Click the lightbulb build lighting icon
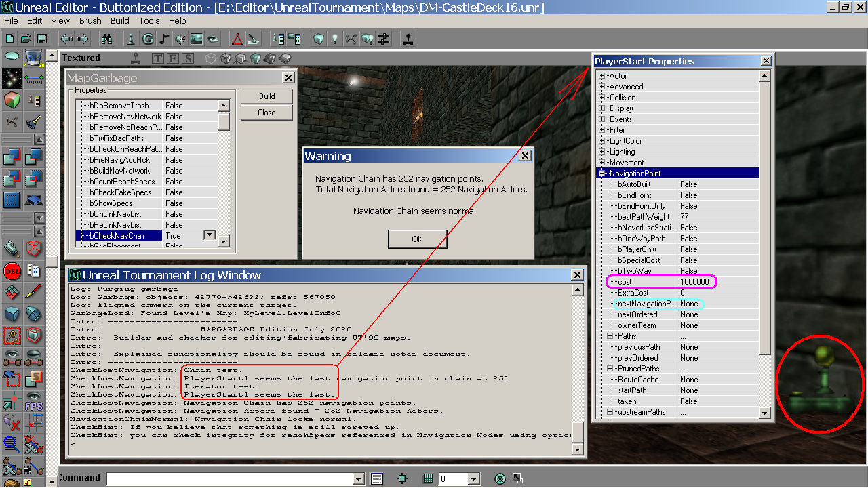This screenshot has width=868, height=488. coord(334,39)
